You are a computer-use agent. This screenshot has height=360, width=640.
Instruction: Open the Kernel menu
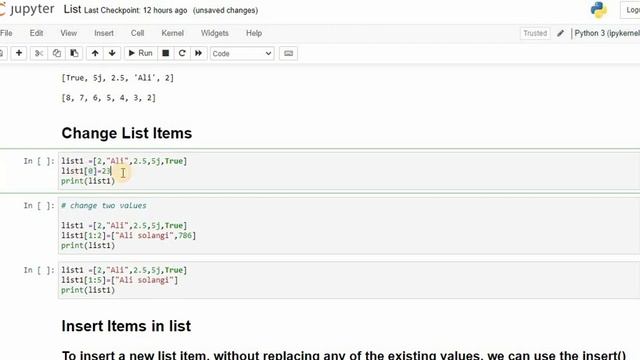pyautogui.click(x=172, y=33)
